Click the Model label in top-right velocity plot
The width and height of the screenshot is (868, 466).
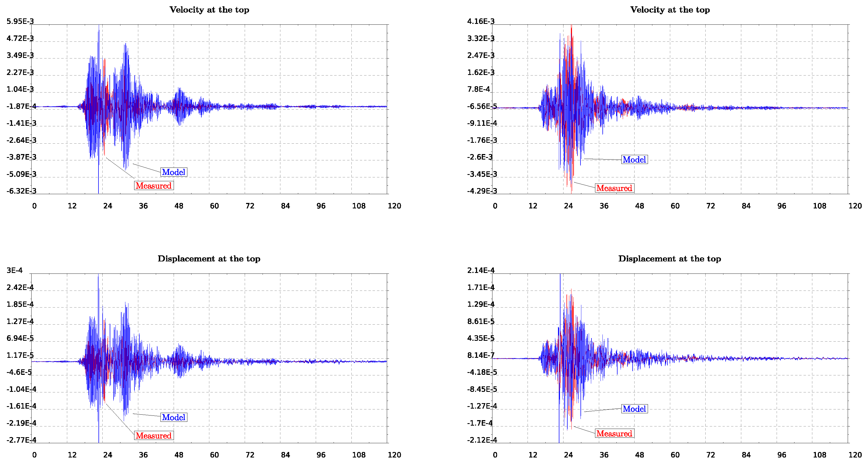pos(634,160)
